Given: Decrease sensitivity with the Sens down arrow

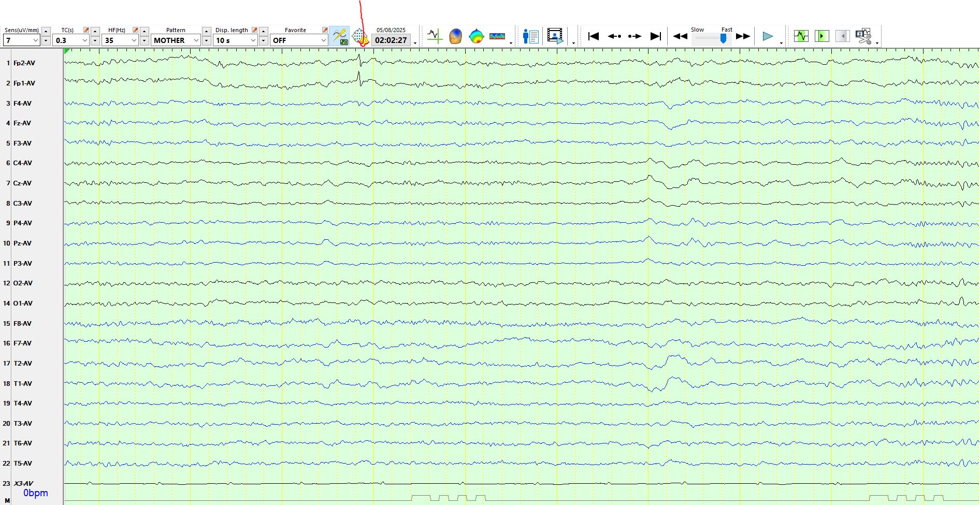Looking at the screenshot, I should point(46,40).
